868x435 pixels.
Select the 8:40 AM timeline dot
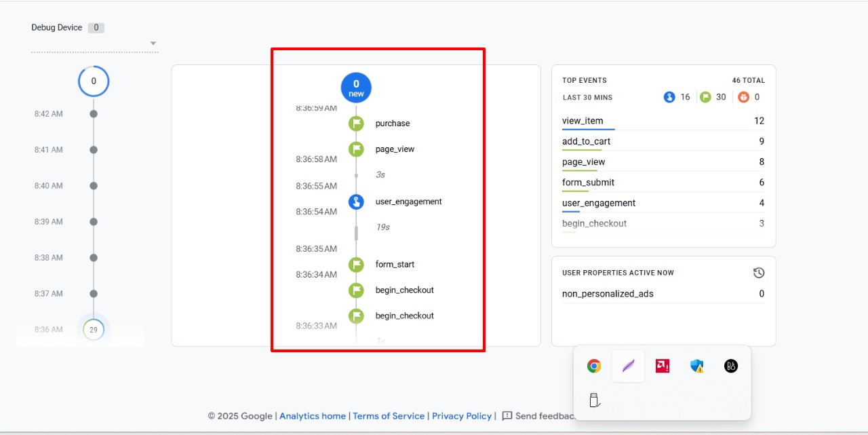pyautogui.click(x=94, y=186)
